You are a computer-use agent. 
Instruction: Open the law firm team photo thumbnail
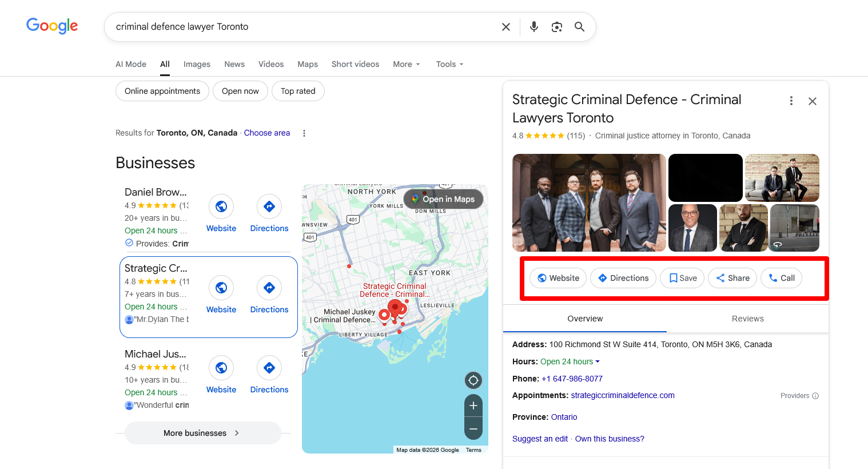pyautogui.click(x=589, y=202)
